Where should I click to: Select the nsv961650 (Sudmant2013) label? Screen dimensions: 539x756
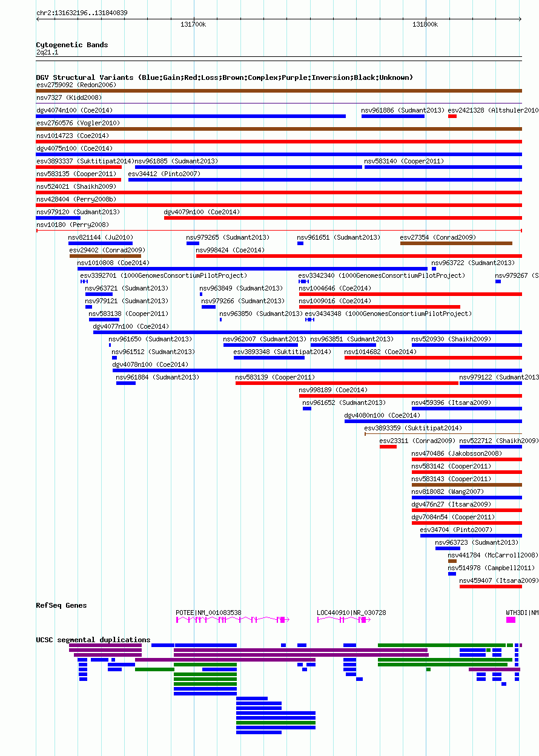click(150, 339)
